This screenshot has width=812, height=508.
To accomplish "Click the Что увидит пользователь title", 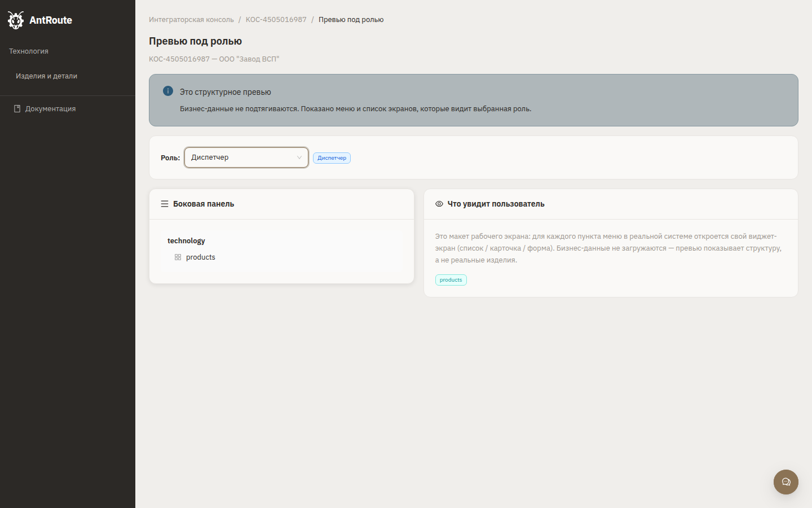I will click(x=496, y=204).
